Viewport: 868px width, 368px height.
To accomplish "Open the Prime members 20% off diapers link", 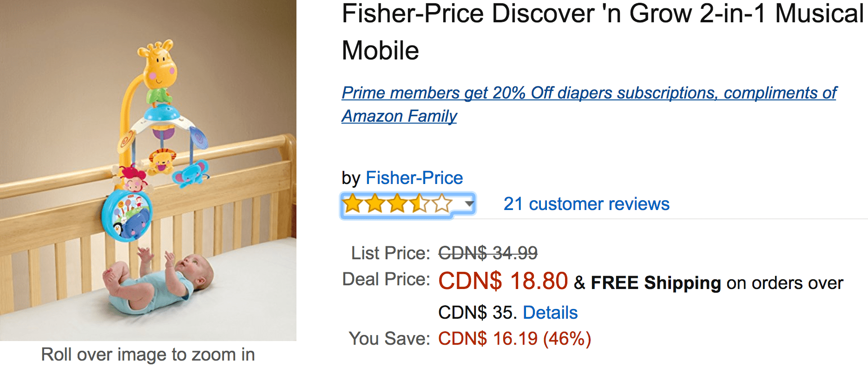I will point(589,93).
